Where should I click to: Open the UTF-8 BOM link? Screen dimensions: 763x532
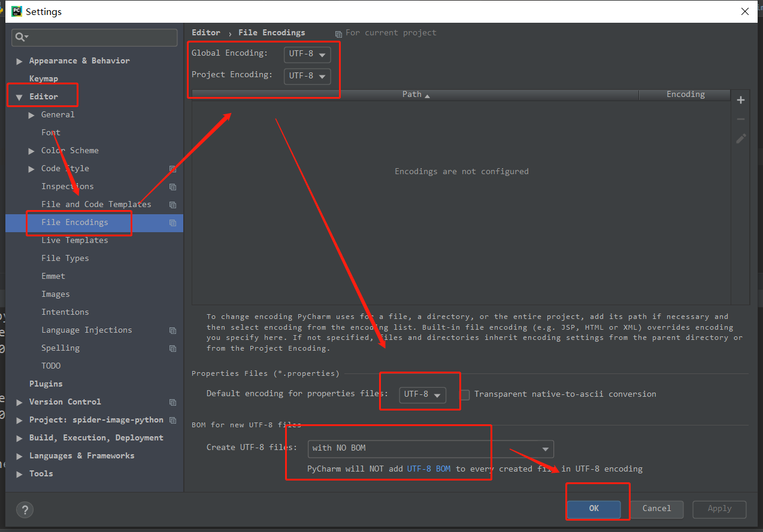429,469
